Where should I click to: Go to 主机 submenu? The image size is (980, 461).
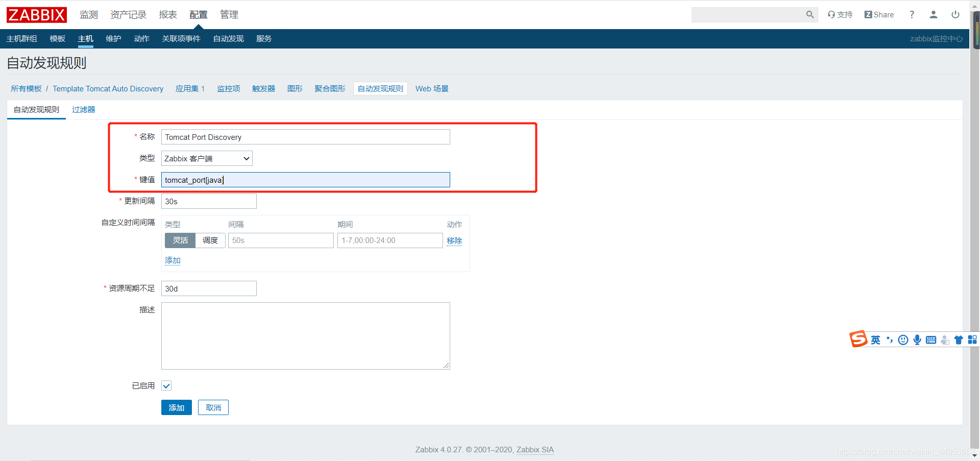[86, 39]
